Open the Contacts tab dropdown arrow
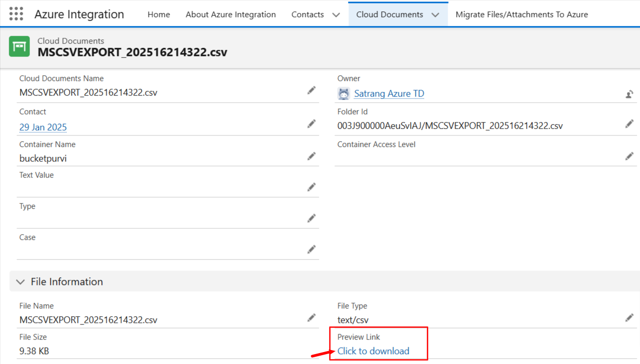640x364 pixels. [x=336, y=15]
